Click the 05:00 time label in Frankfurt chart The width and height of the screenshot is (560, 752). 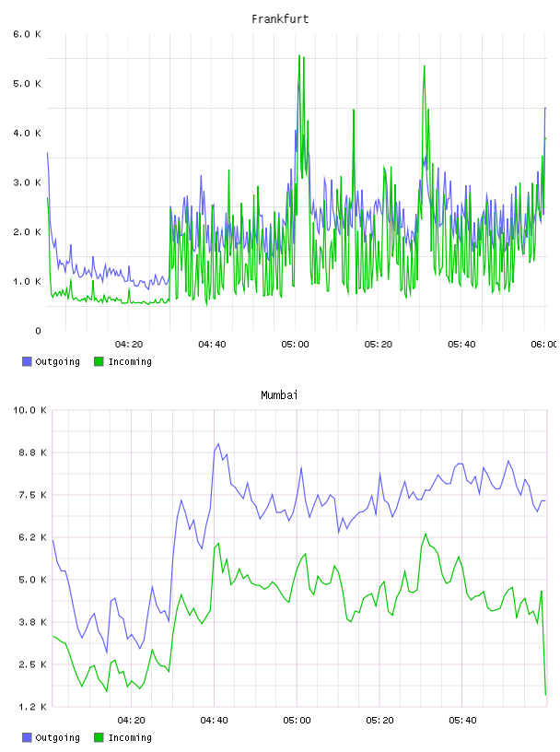click(296, 345)
